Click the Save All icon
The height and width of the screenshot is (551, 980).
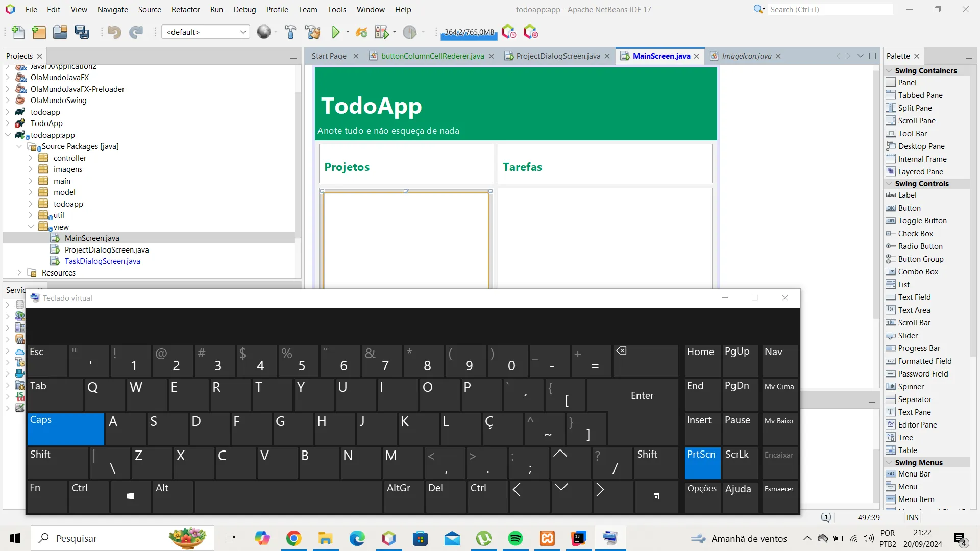82,32
